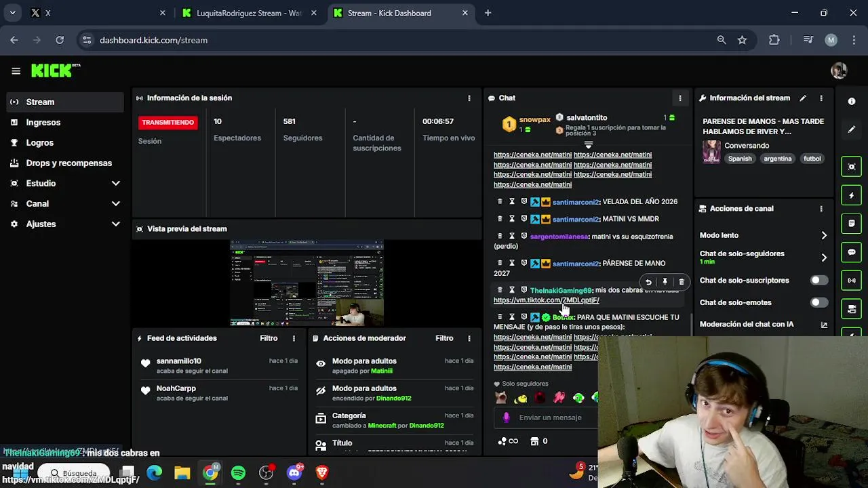Edit stream information with pencil icon
The height and width of the screenshot is (488, 868).
coord(803,98)
